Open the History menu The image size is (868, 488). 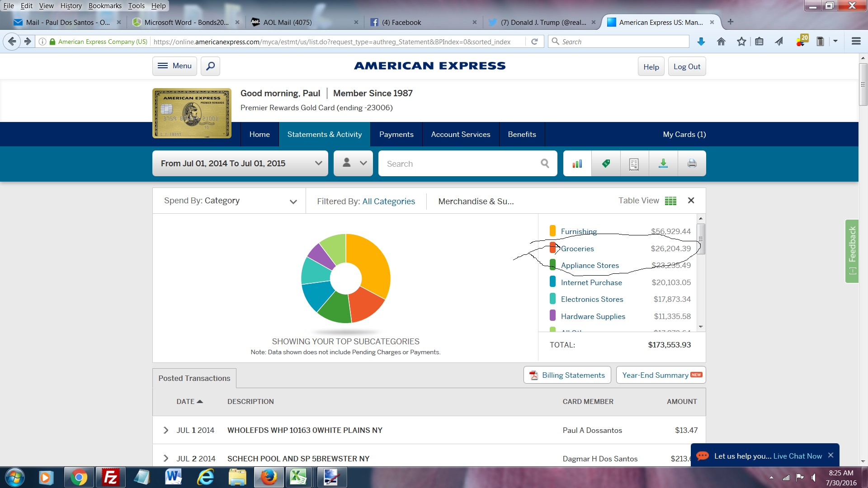[71, 6]
